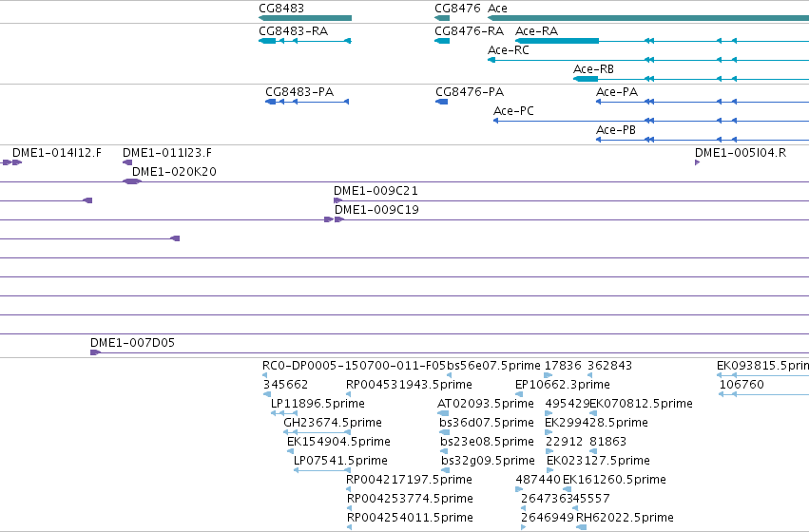Image resolution: width=809 pixels, height=532 pixels.
Task: Click the RP004254011.5prime label
Action: point(410,518)
